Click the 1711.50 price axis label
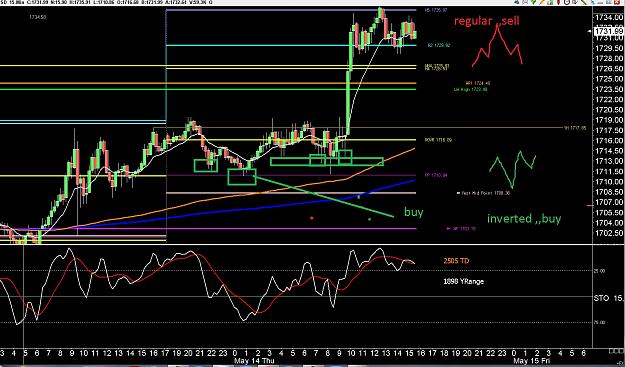The image size is (625, 367). pos(609,171)
